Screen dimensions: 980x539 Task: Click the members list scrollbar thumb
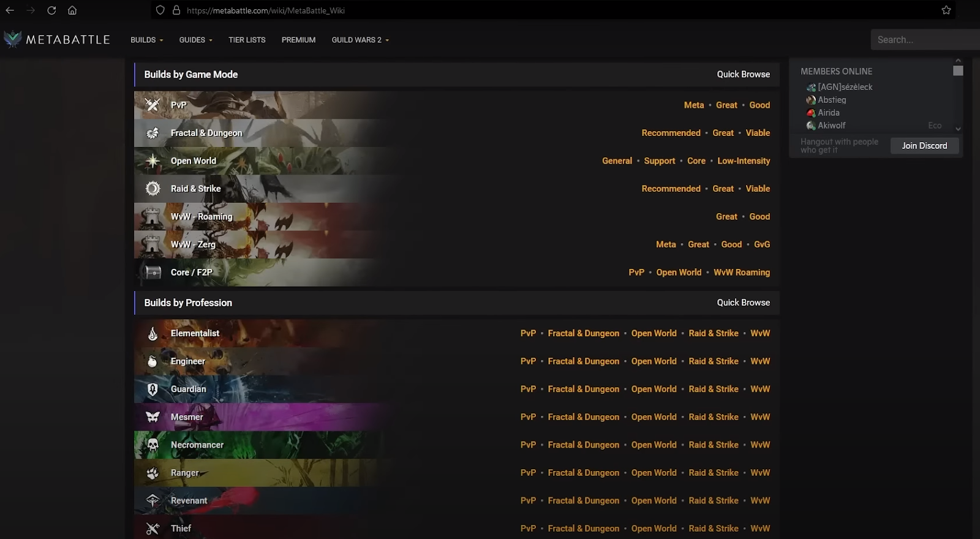tap(958, 71)
